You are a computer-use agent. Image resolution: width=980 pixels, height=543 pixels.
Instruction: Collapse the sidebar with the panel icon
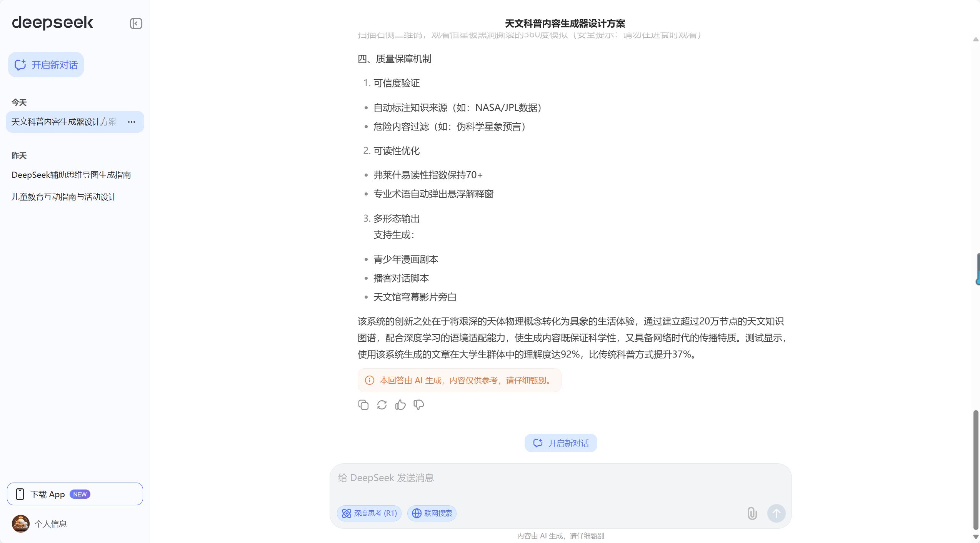click(136, 23)
